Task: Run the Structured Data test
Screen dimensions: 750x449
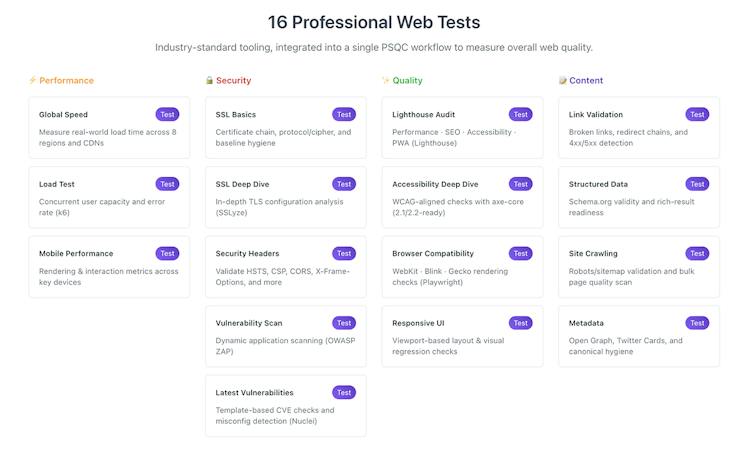Action: coord(697,184)
